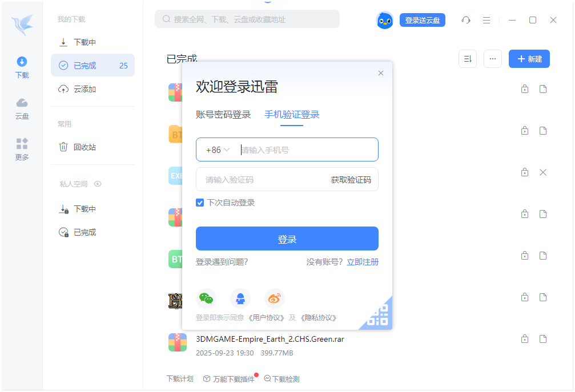Open 万能下载插件 at the bottom bar
This screenshot has width=575, height=392.
click(231, 378)
